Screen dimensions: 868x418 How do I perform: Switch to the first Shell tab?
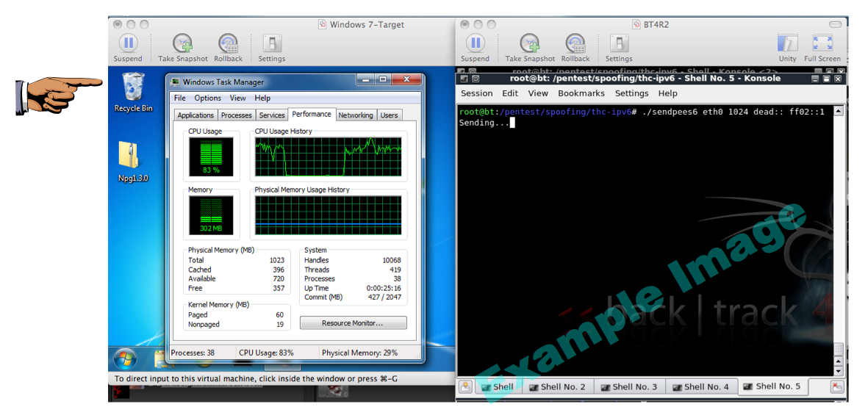click(497, 387)
